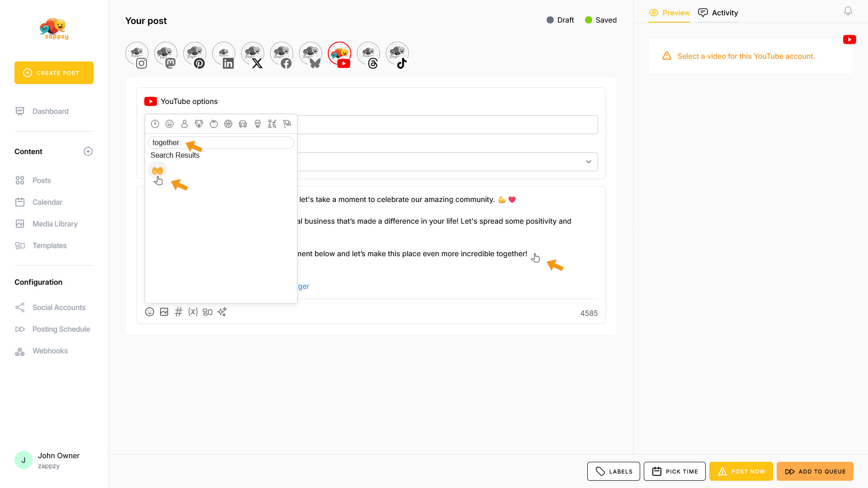Click the Add to Queue button

[815, 471]
